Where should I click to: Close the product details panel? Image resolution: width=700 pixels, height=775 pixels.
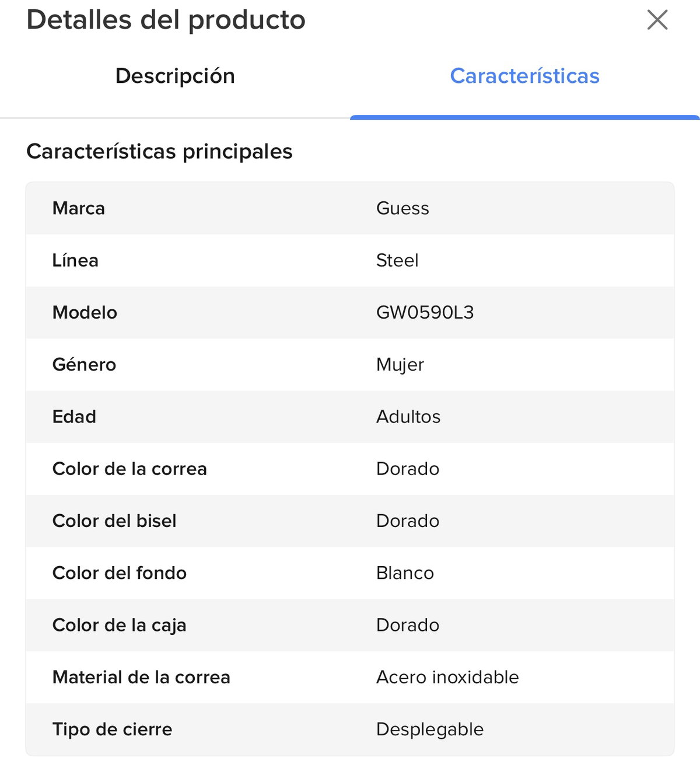pos(657,20)
